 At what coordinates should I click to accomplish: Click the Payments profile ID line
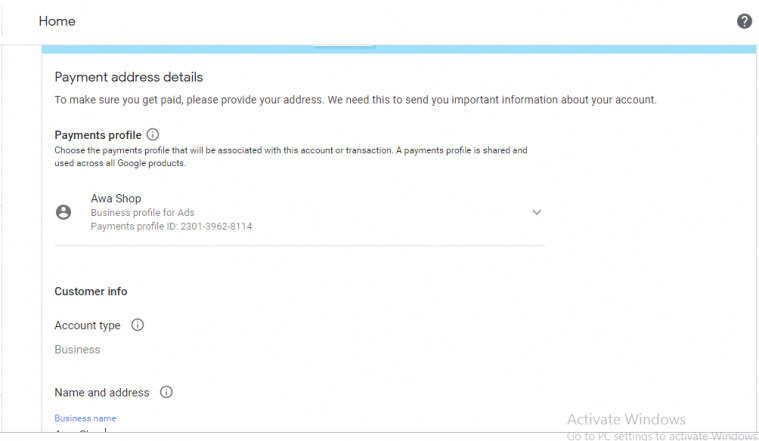[171, 227]
